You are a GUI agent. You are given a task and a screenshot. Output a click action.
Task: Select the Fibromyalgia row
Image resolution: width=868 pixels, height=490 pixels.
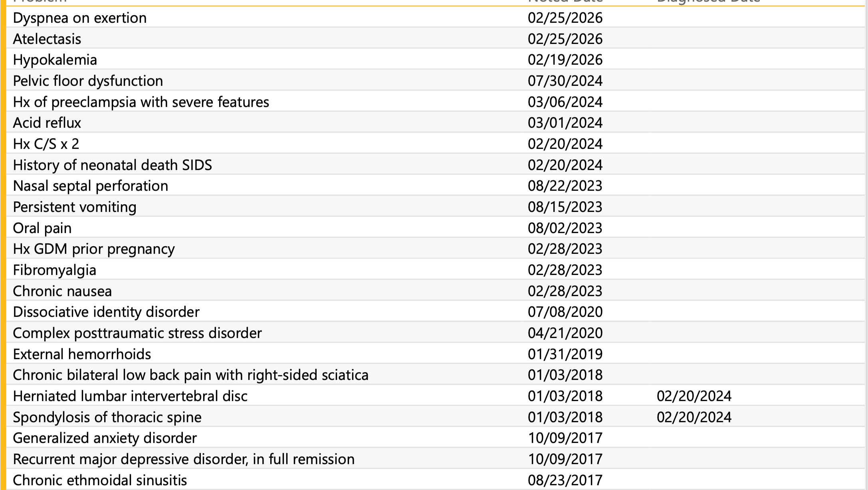[54, 270]
